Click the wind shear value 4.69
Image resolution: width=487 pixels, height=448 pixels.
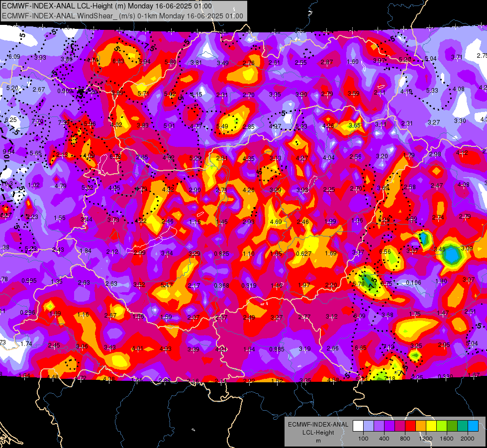click(276, 222)
